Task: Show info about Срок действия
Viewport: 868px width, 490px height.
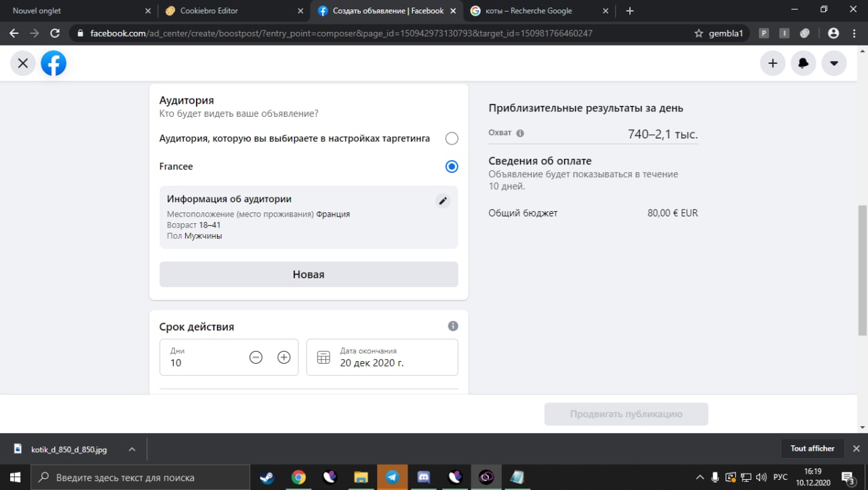Action: pos(453,326)
